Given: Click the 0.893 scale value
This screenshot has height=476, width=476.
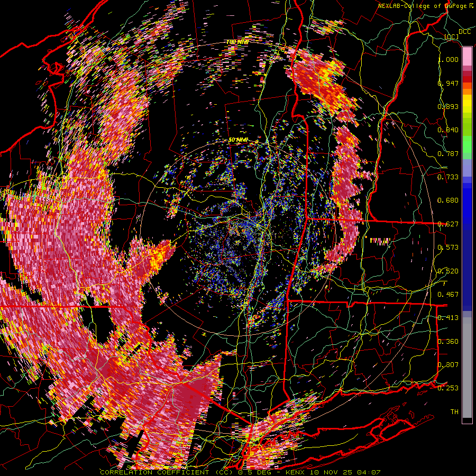Looking at the screenshot, I should (x=448, y=106).
